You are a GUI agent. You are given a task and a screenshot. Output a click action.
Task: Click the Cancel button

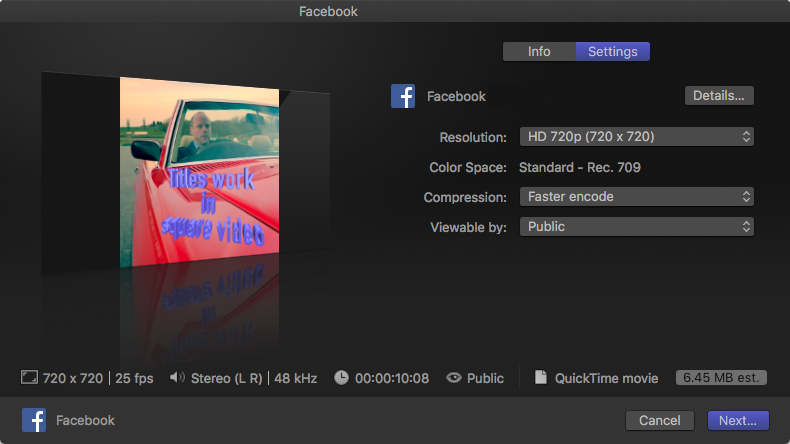click(x=660, y=420)
